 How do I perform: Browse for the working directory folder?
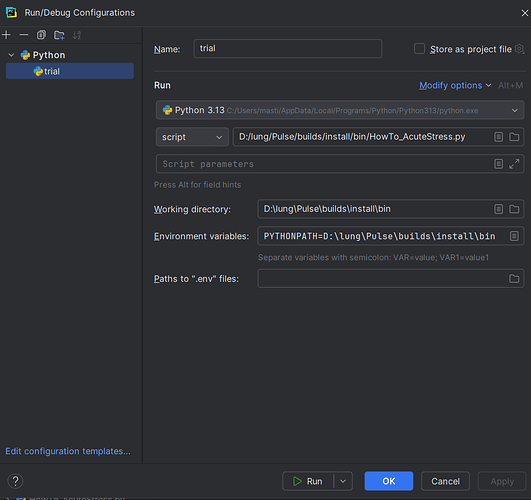pos(514,209)
